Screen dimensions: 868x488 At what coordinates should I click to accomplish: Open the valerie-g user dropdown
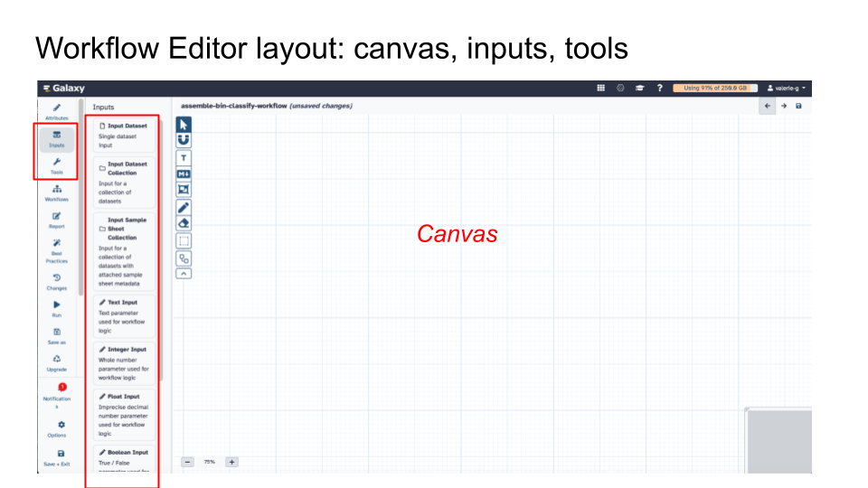coord(786,88)
